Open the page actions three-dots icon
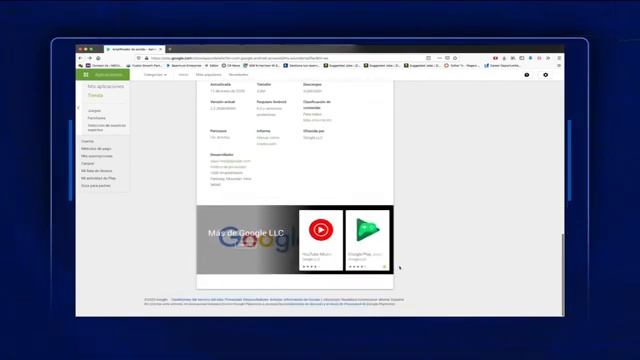640x360 pixels. 439,58
